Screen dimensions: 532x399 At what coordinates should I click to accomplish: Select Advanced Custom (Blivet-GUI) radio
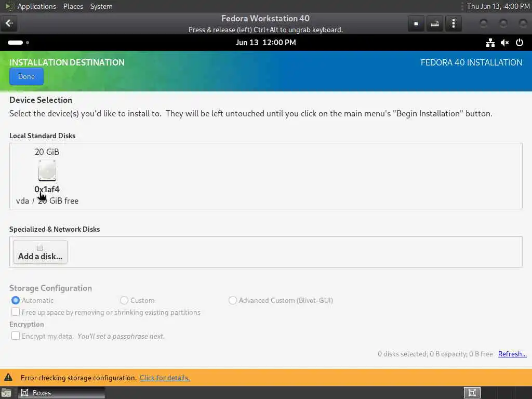(x=232, y=300)
